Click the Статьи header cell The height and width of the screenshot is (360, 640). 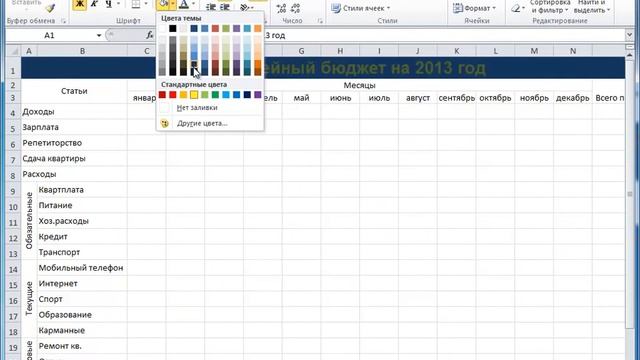(74, 91)
